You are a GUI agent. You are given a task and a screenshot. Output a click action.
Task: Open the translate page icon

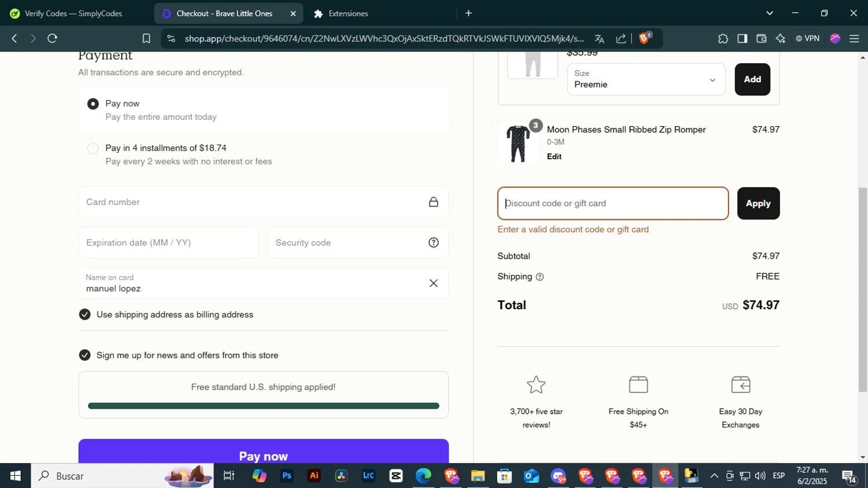[x=599, y=39]
